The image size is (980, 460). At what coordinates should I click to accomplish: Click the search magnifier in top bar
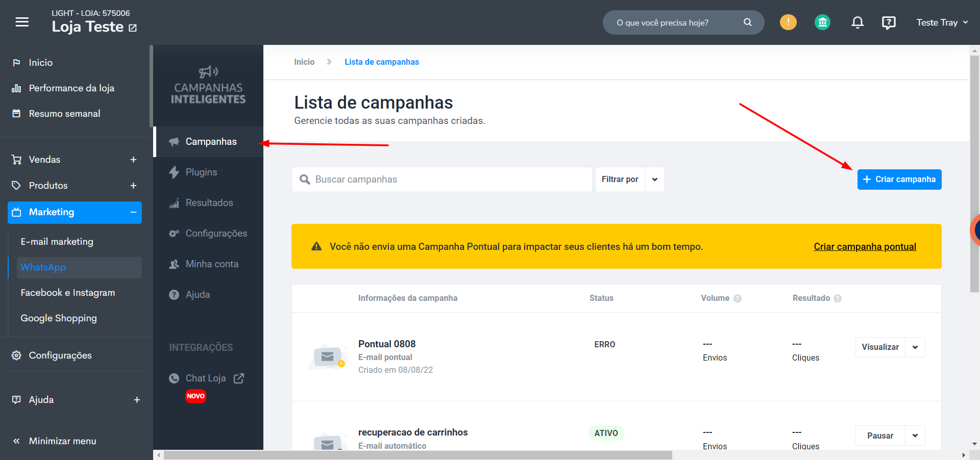tap(748, 22)
